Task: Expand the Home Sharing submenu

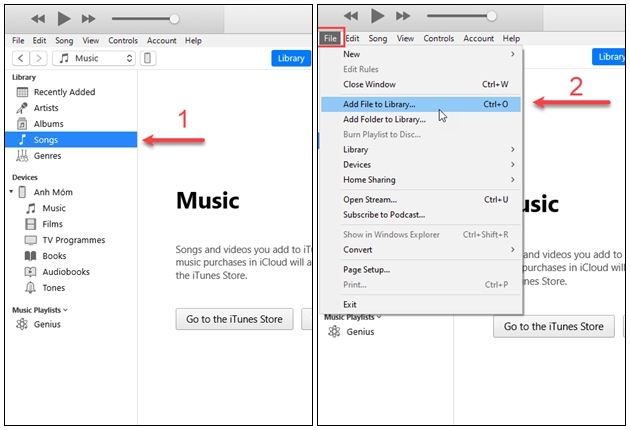Action: [x=421, y=180]
